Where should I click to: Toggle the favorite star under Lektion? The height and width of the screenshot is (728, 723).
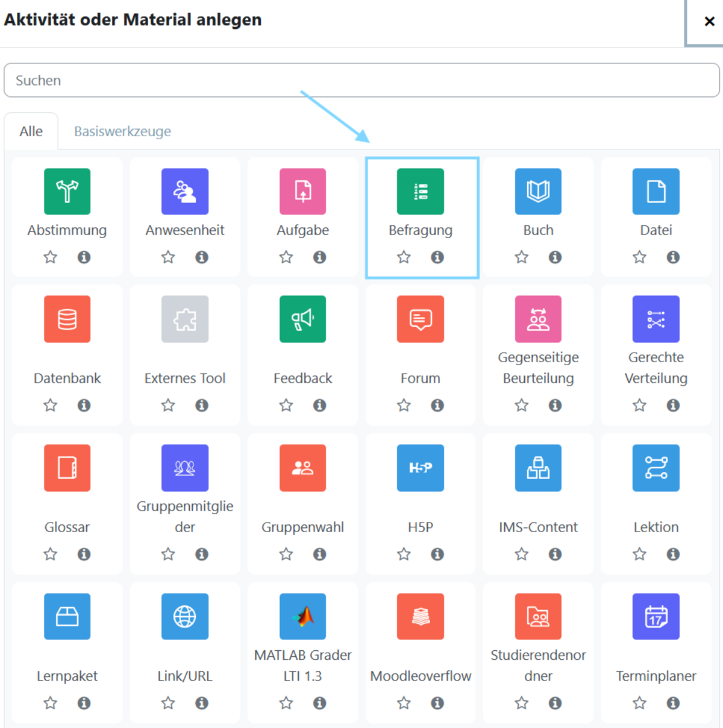(639, 554)
